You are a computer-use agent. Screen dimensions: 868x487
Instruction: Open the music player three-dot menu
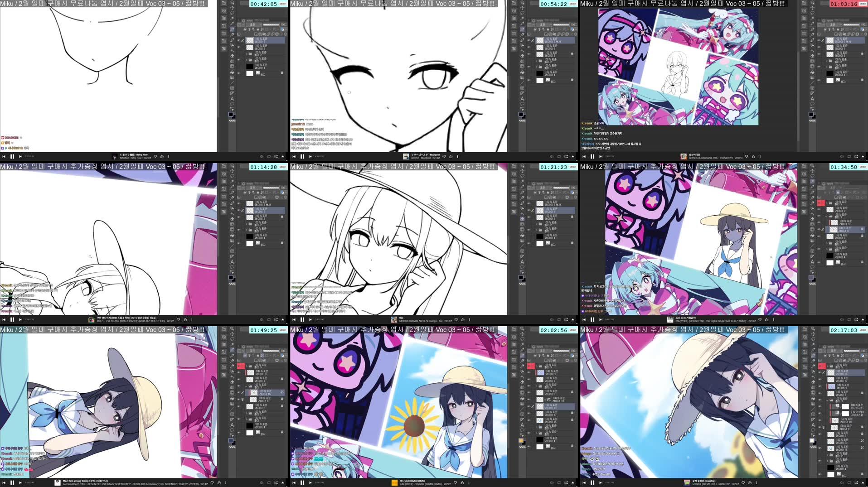[458, 157]
